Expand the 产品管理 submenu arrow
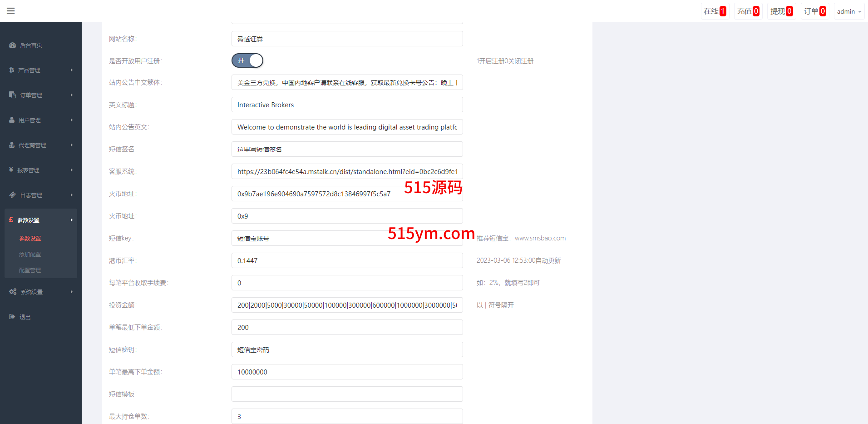868x424 pixels. pyautogui.click(x=71, y=70)
